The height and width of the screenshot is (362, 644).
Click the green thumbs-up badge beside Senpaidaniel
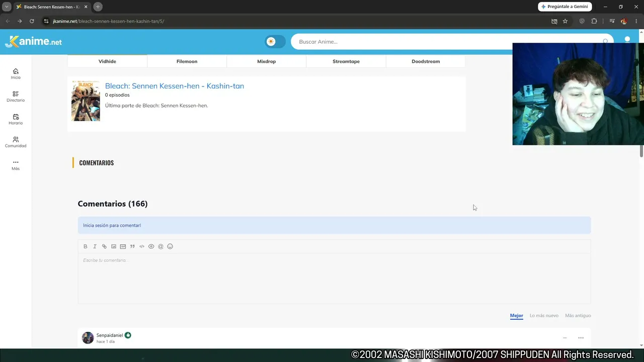(x=128, y=335)
